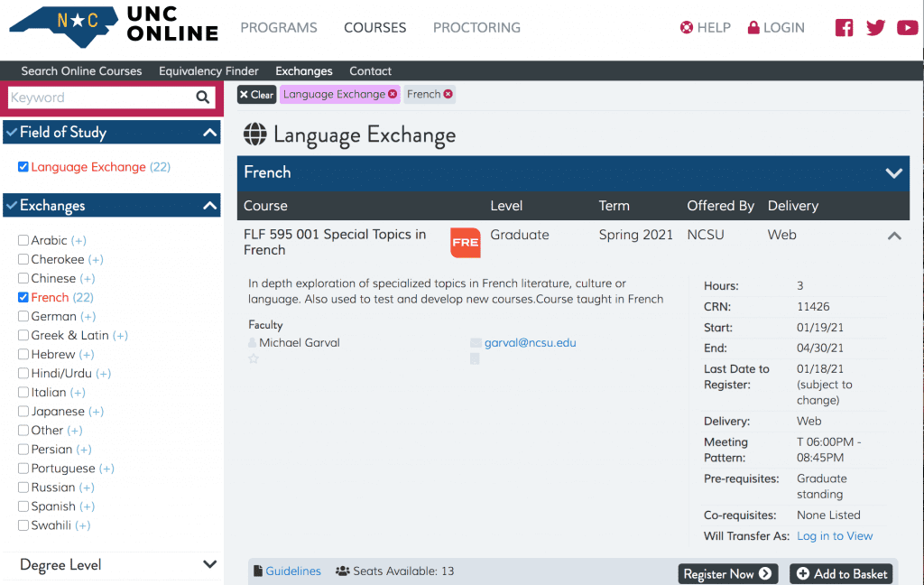
Task: Check the Cherokee exchange checkbox
Action: (x=23, y=259)
